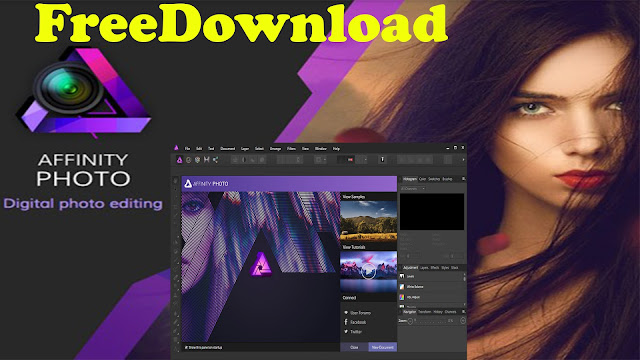This screenshot has width=640, height=360.
Task: Switch to the Effects tab
Action: (435, 268)
